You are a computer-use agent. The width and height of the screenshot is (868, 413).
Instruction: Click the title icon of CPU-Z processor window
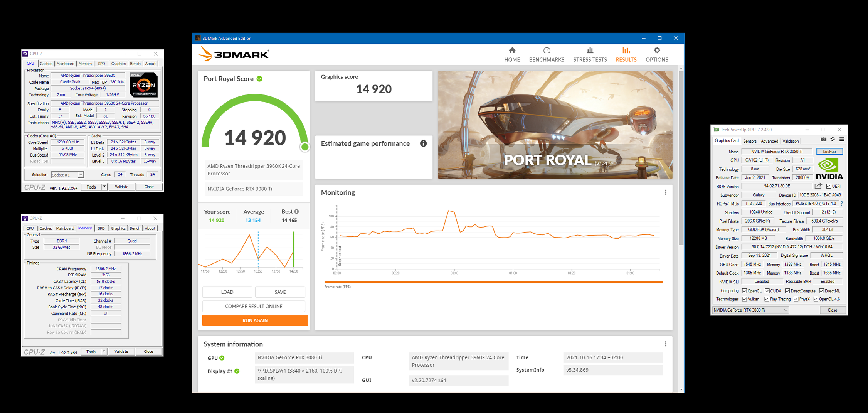25,54
